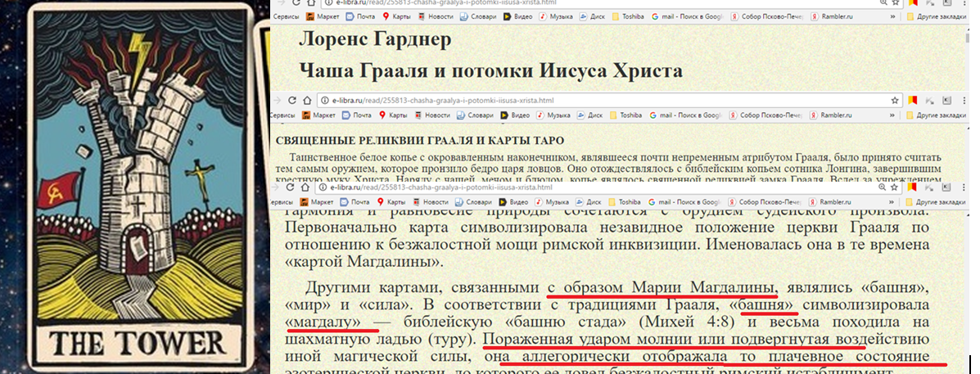
Task: Click heading Чаша Грааля и потомки Иисуса Христа
Action: tap(490, 70)
